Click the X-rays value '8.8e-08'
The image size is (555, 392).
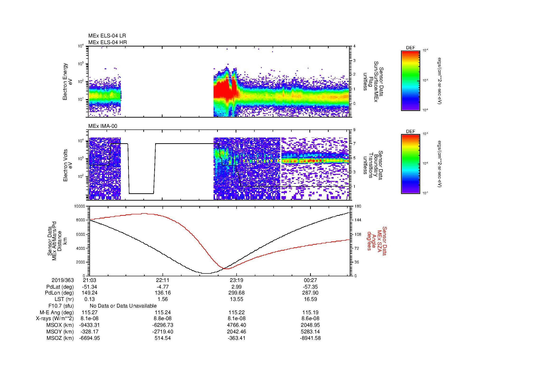point(163,319)
